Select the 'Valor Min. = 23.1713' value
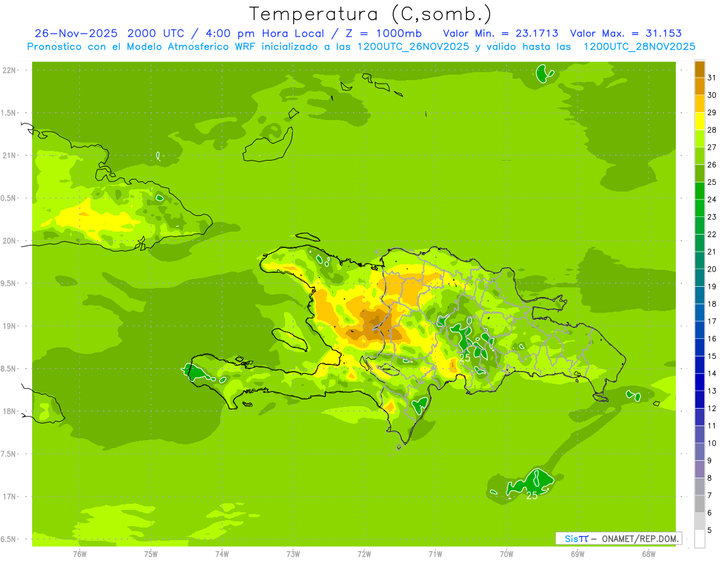The height and width of the screenshot is (562, 728). tap(500, 33)
